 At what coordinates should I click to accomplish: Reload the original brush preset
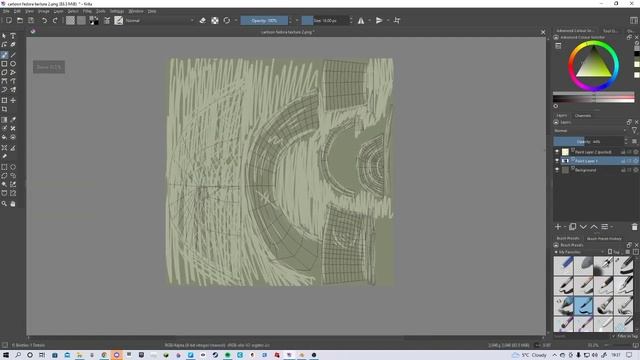tap(227, 20)
